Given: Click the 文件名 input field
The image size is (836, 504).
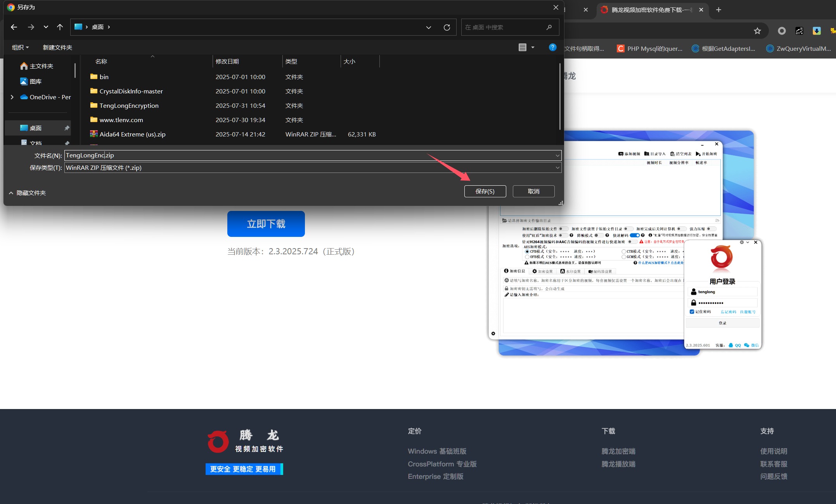Looking at the screenshot, I should (x=313, y=155).
